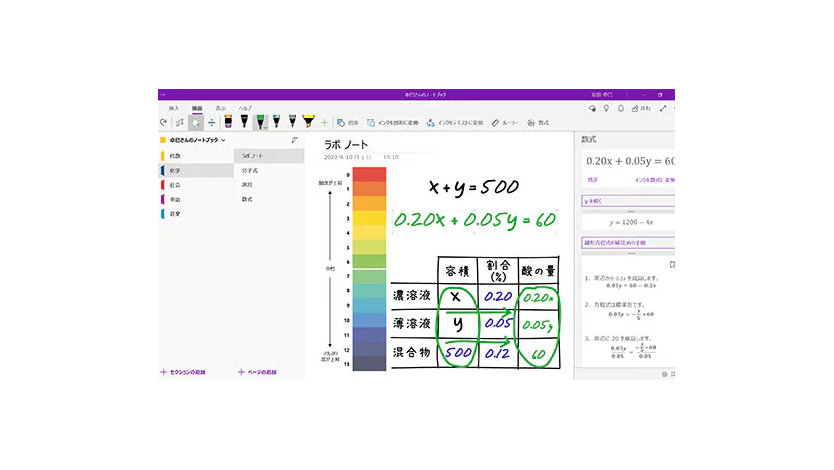Select the third page under 分子式
Viewport: 834px width, 470px height.
[x=269, y=185]
